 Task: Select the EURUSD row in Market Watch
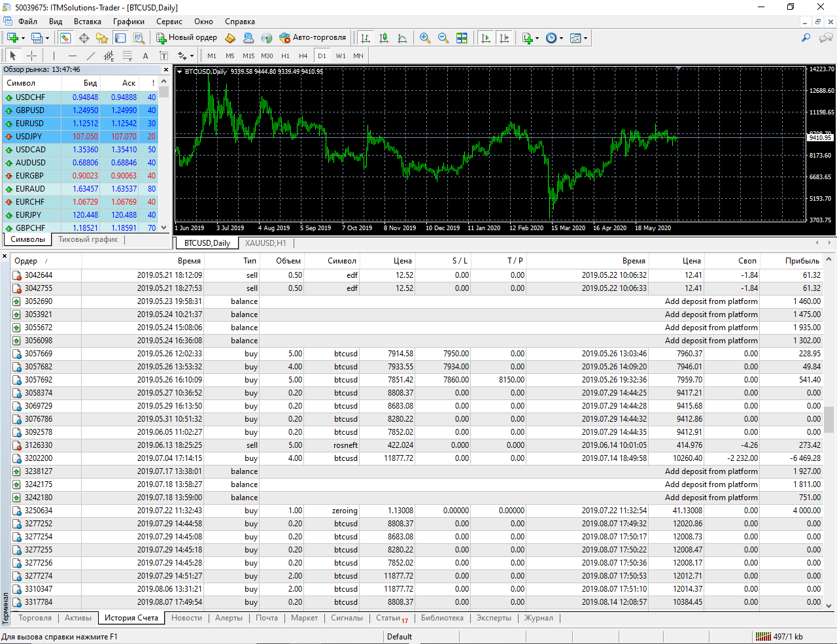click(80, 124)
